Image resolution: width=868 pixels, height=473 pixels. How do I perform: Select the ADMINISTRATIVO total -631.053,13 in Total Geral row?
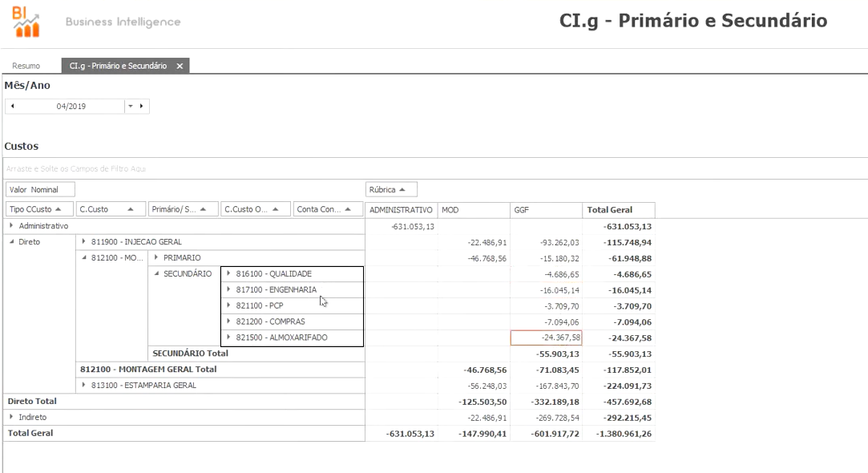pos(402,434)
